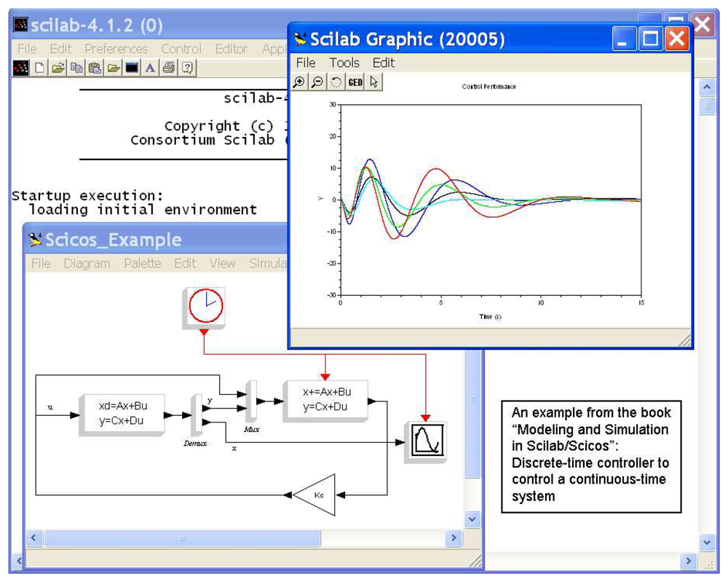Viewport: 728px width, 582px height.
Task: Open Edit menu in Scilab Graphic window
Action: 384,63
